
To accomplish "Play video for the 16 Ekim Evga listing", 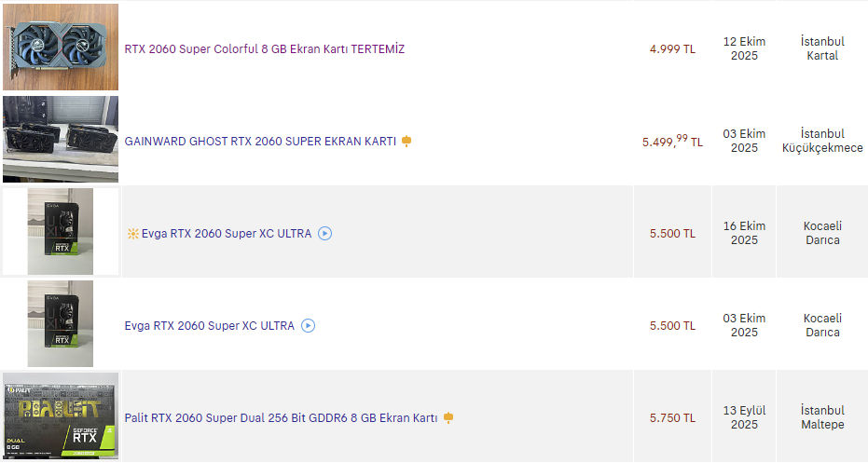I will 324,234.
